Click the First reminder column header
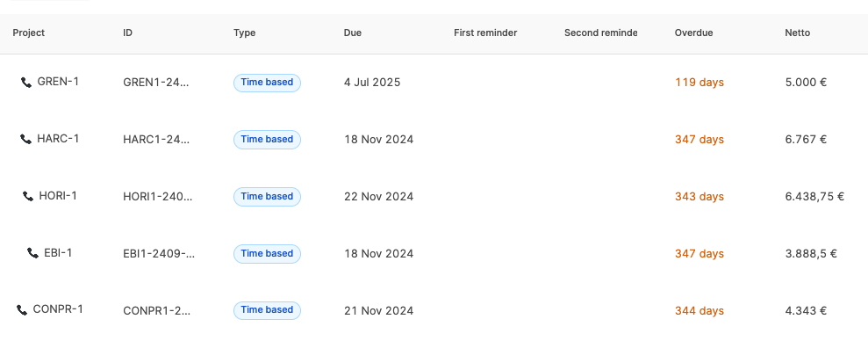 [x=485, y=33]
